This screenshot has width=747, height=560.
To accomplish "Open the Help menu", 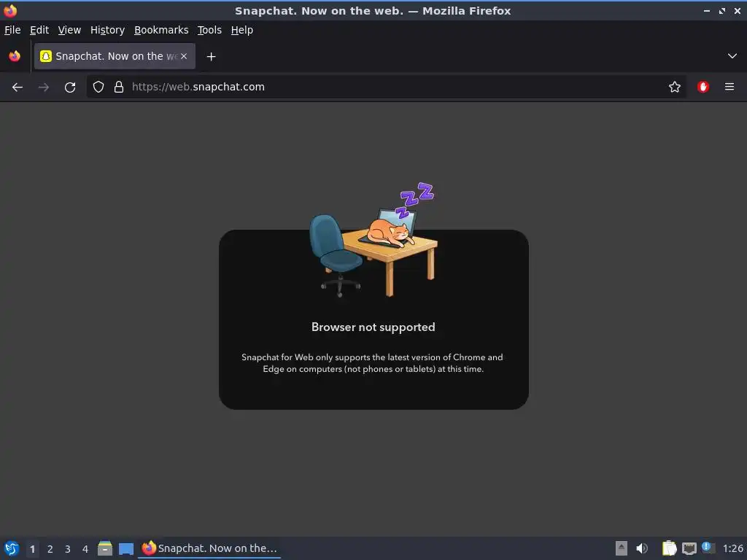I will (242, 30).
